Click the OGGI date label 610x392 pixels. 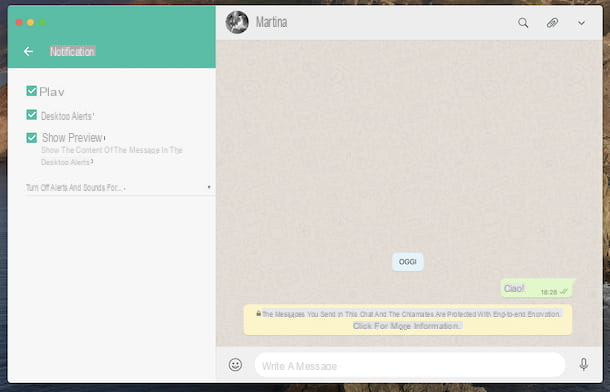(x=408, y=262)
